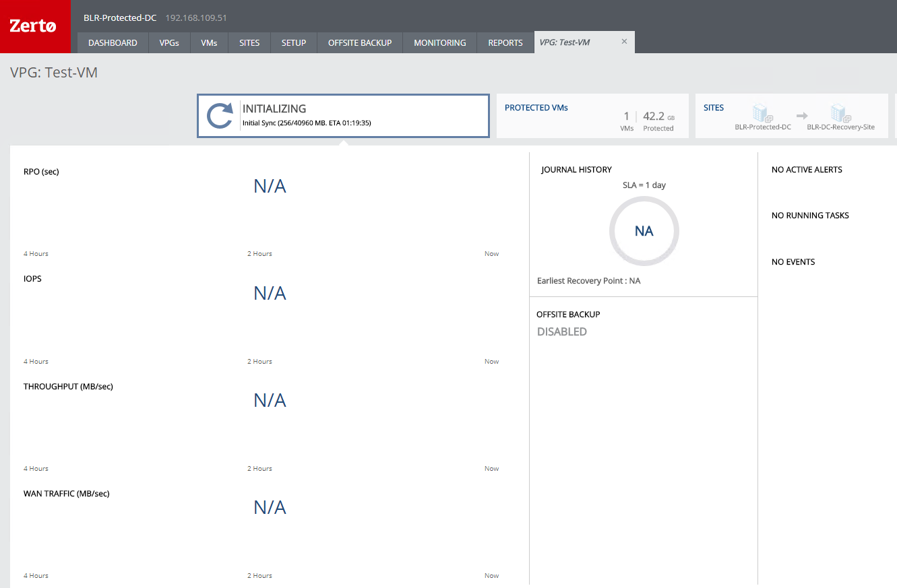Click the Initializing status panel
The width and height of the screenshot is (897, 588).
[343, 116]
